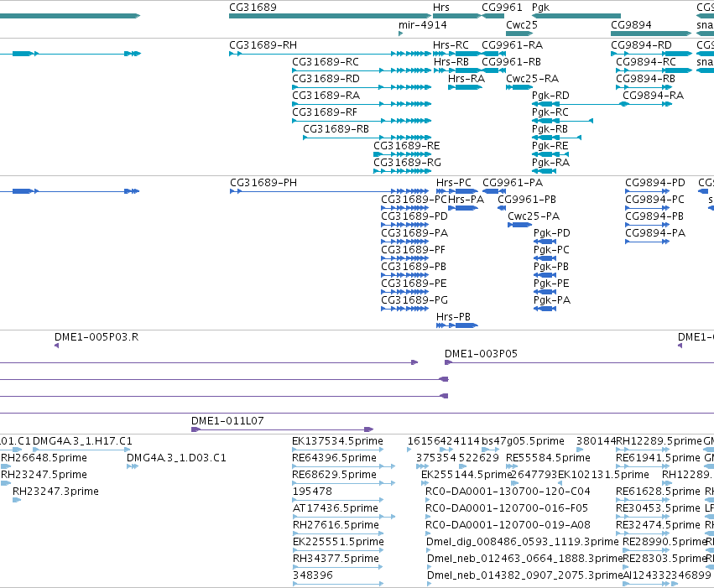
Task: Select the CG9894-PD protein label
Action: click(x=654, y=183)
